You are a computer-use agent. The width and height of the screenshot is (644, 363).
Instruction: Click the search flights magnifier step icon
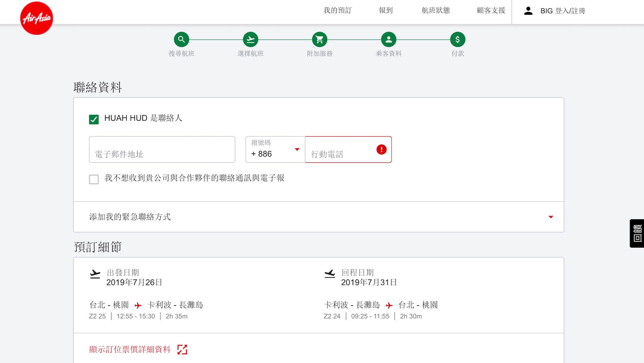pos(182,40)
